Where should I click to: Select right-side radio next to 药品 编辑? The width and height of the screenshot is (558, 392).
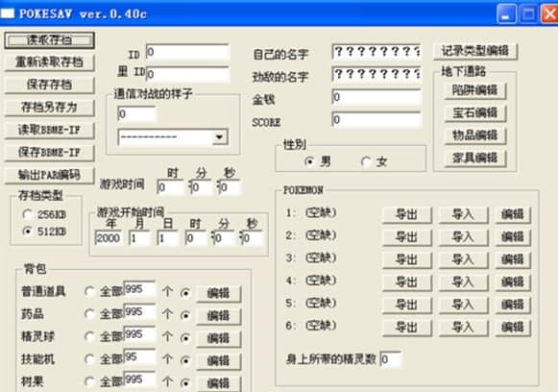[185, 315]
